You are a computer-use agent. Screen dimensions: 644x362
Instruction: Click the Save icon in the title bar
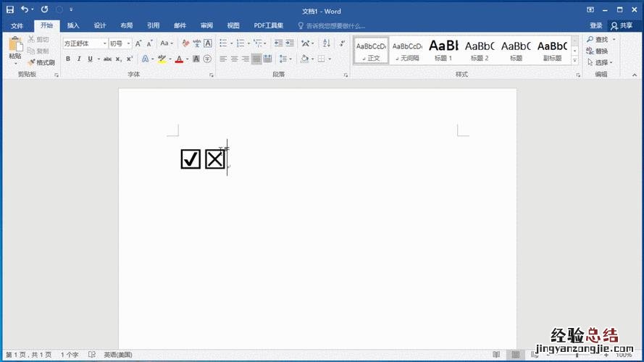(x=9, y=9)
